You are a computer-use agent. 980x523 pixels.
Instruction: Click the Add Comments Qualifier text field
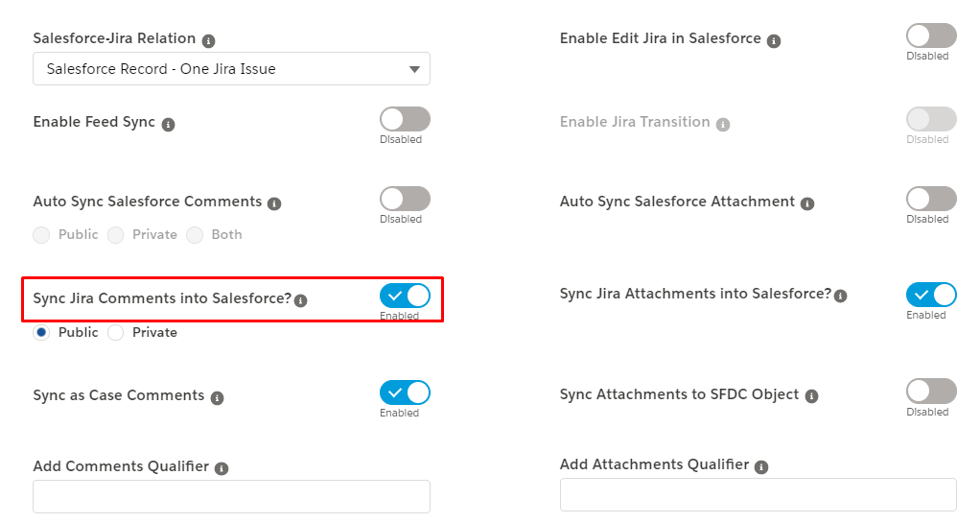click(231, 497)
